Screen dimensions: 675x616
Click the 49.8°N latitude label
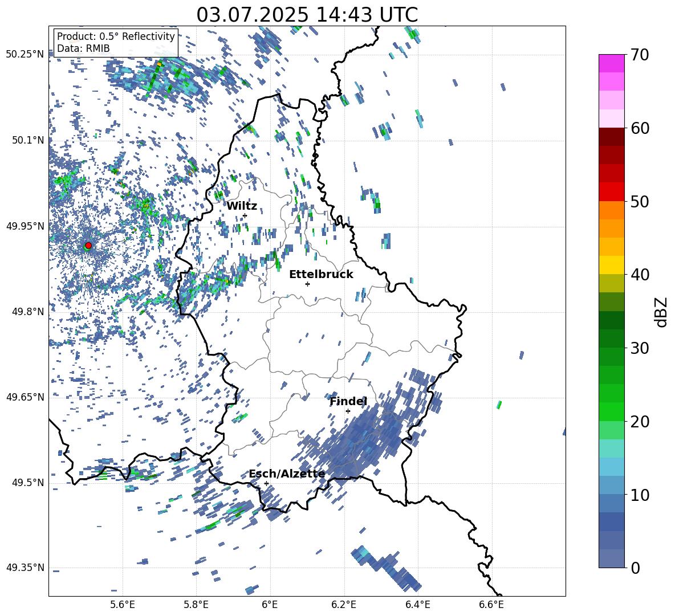pos(29,312)
